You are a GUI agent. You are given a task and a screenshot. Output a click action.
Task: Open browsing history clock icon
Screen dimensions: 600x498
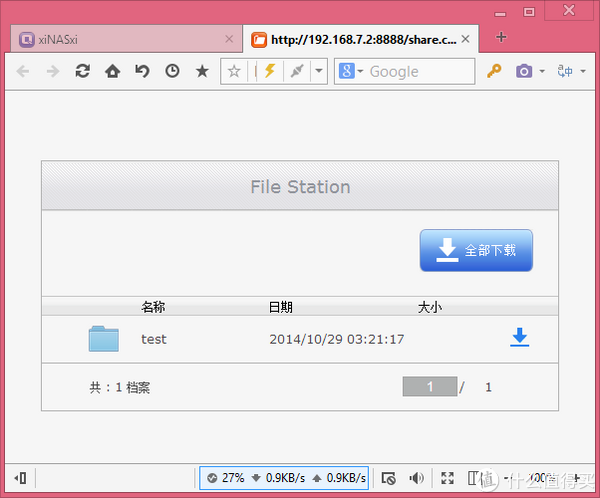[x=172, y=71]
